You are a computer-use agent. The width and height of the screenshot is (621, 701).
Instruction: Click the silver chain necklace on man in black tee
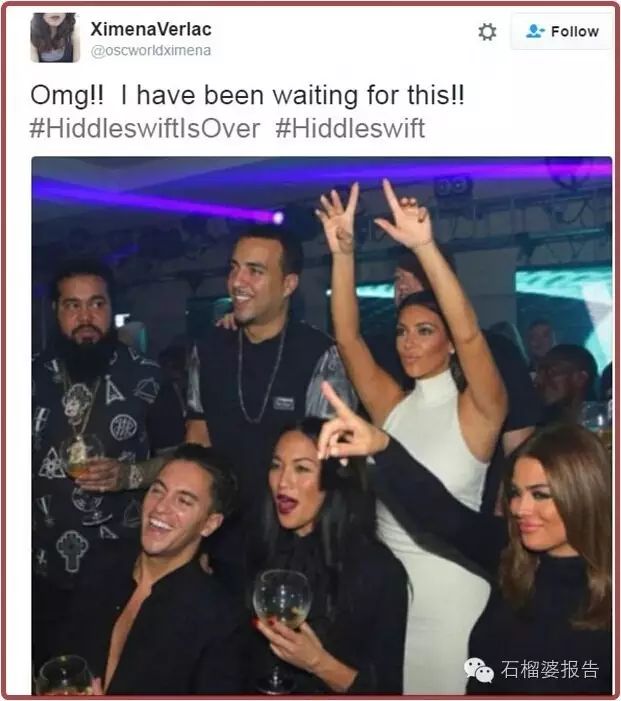260,376
